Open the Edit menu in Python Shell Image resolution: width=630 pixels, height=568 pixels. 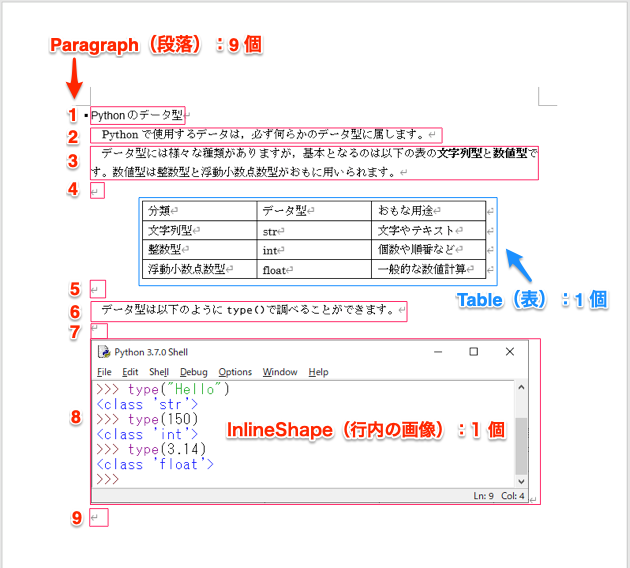[x=130, y=372]
